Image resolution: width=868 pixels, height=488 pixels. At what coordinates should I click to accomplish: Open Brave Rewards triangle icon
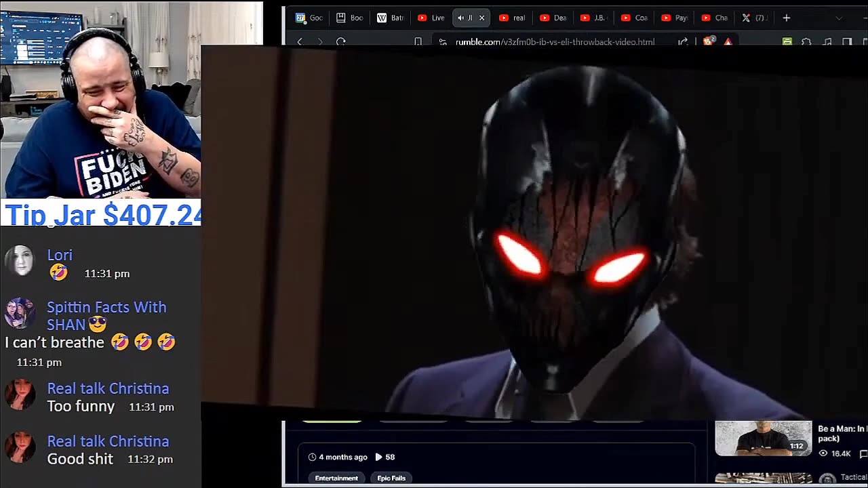728,41
